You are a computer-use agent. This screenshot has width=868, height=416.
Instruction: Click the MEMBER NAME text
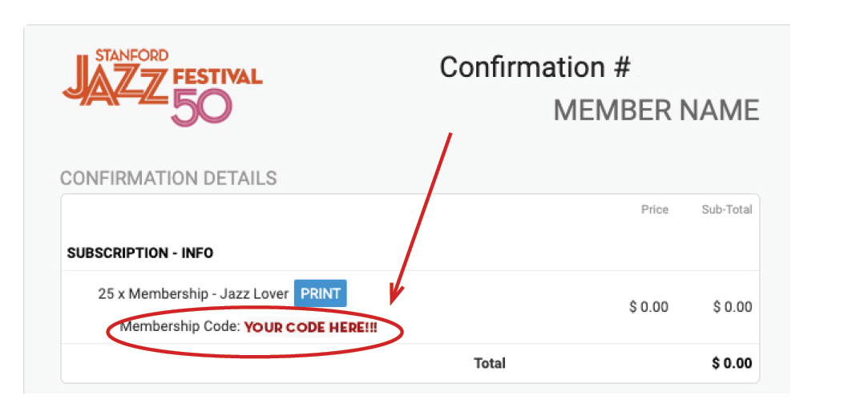click(x=656, y=111)
